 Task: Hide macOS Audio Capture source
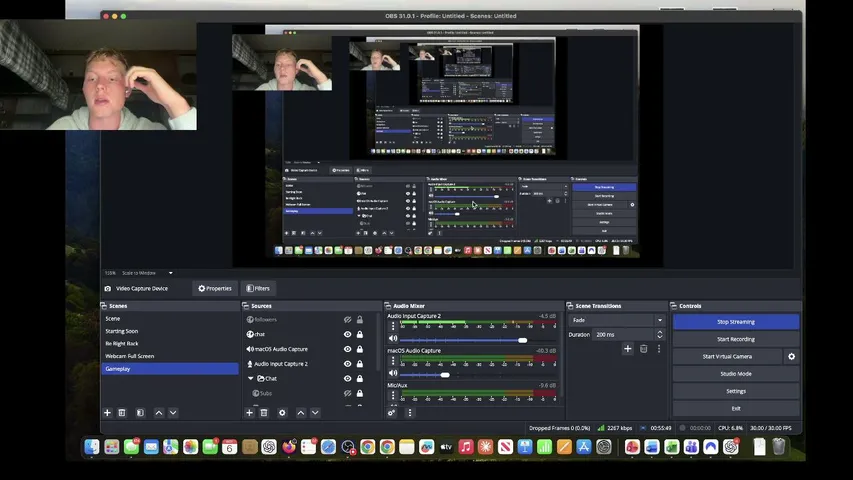pos(347,349)
